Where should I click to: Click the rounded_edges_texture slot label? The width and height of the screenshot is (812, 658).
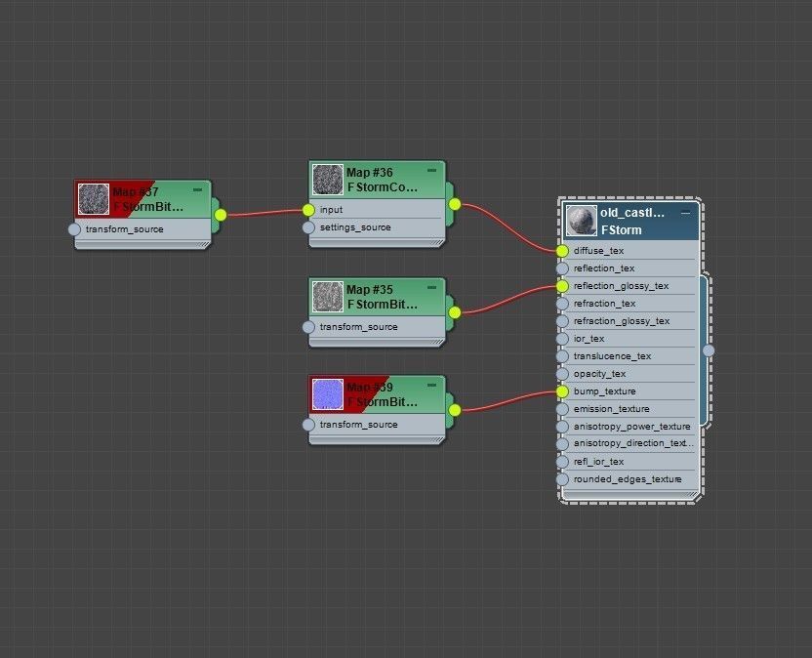pos(628,479)
